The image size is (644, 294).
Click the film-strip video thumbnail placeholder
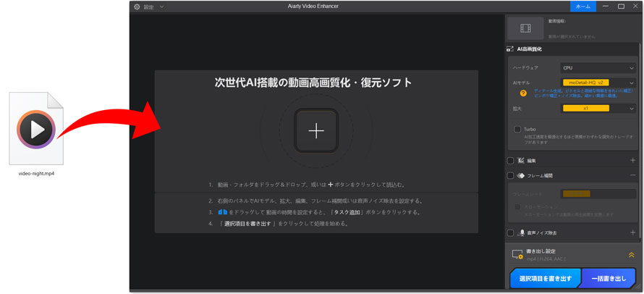click(x=525, y=28)
